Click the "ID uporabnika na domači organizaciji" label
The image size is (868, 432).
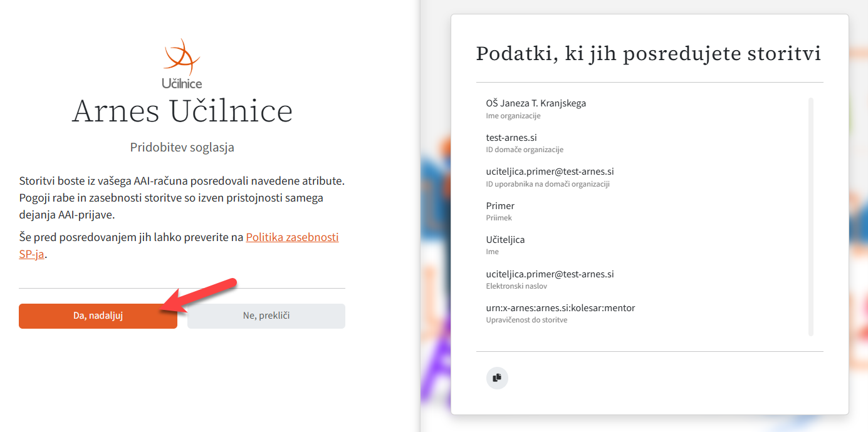click(548, 184)
